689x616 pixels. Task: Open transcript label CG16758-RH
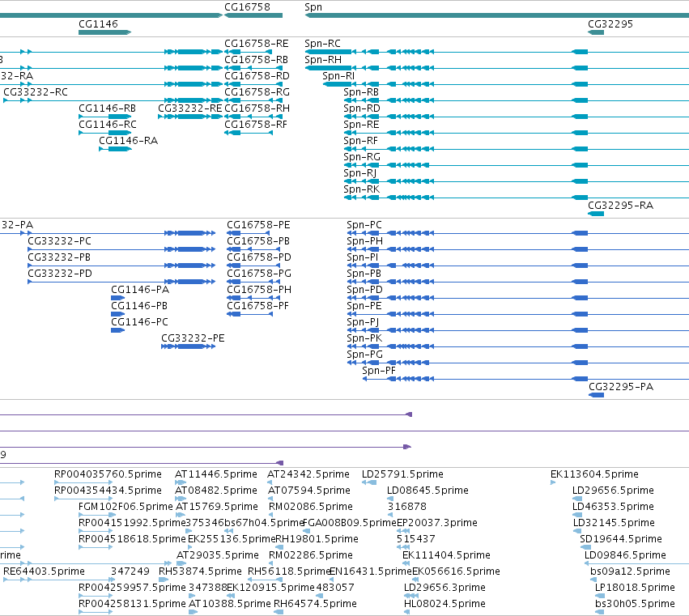257,108
